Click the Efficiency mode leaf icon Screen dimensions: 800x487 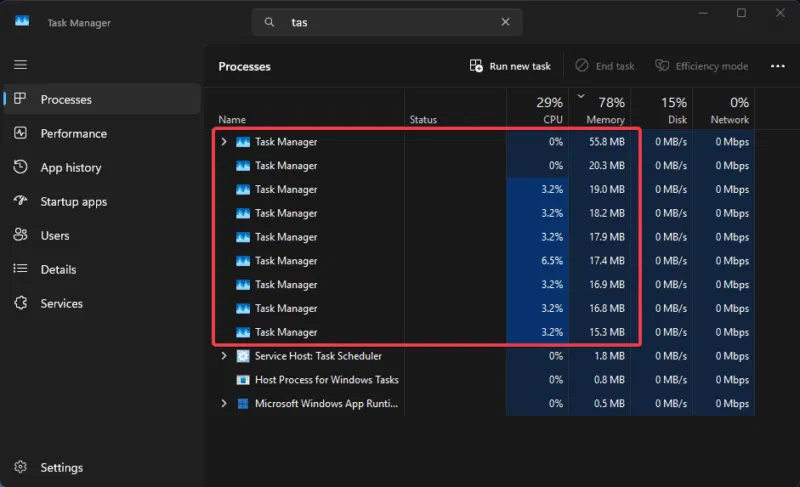click(662, 66)
